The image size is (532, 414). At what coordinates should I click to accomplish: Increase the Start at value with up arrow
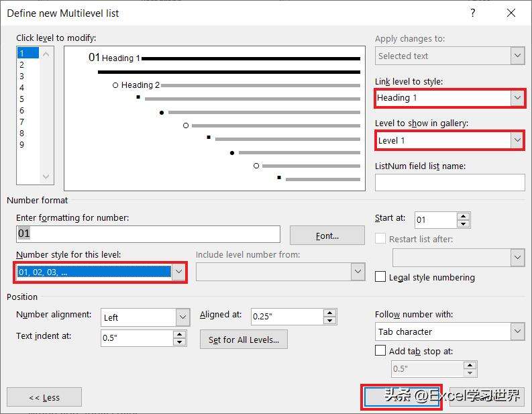463,216
